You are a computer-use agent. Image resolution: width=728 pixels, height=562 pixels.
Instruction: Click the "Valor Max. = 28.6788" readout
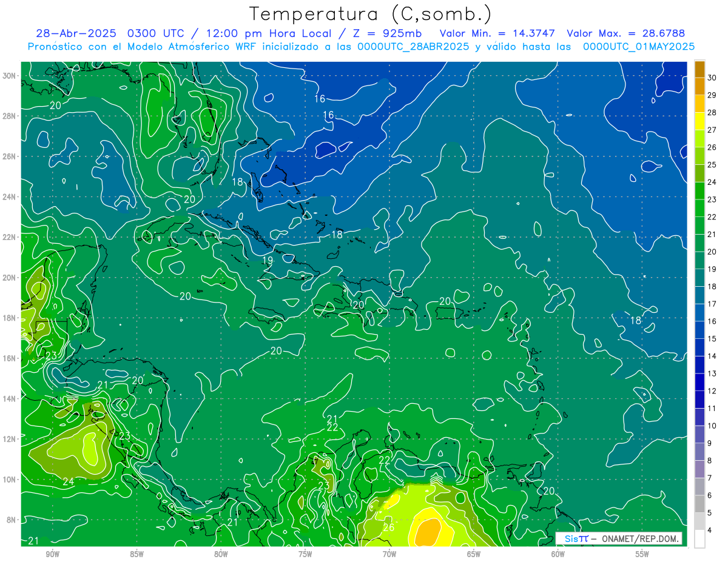coord(625,33)
